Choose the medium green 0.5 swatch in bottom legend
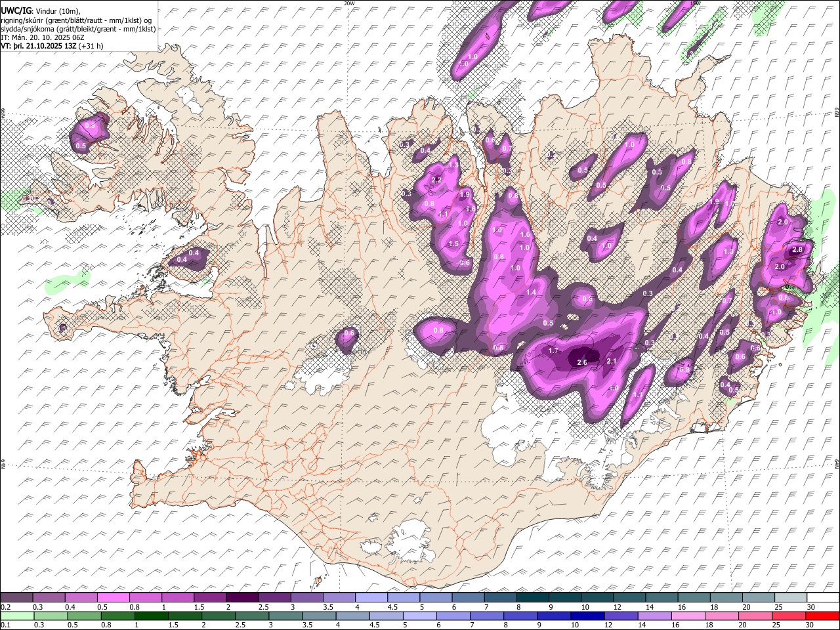 85,616
